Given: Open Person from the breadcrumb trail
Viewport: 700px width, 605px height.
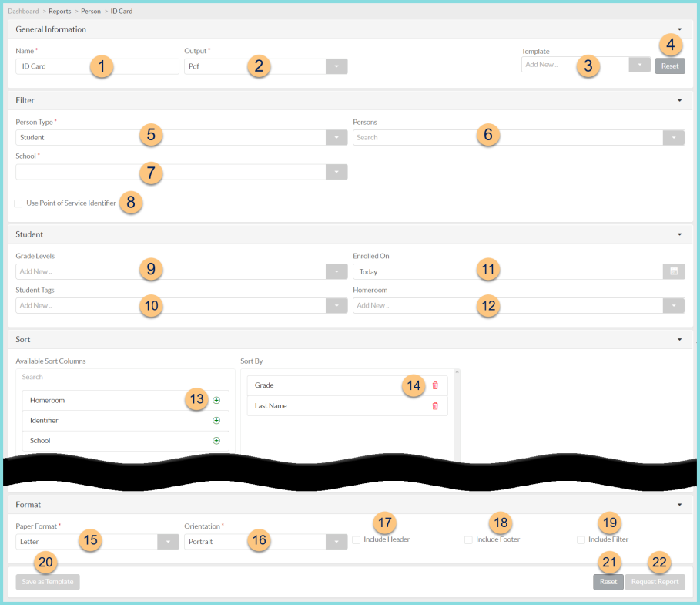Looking at the screenshot, I should point(91,11).
